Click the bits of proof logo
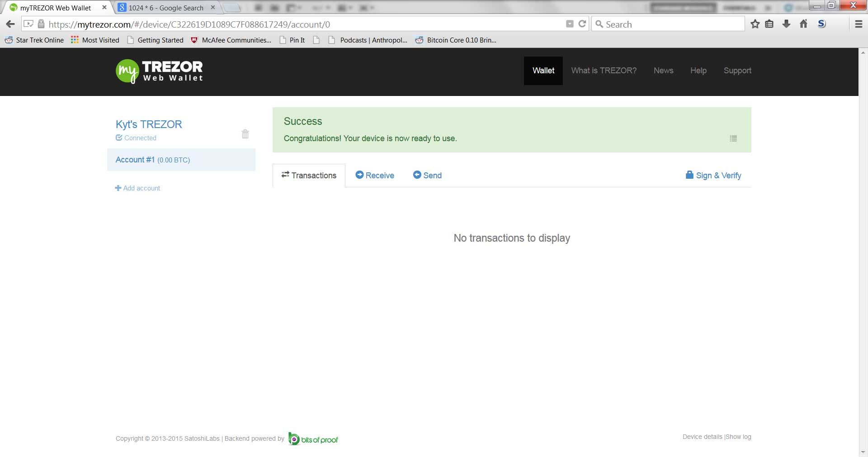 pyautogui.click(x=313, y=439)
